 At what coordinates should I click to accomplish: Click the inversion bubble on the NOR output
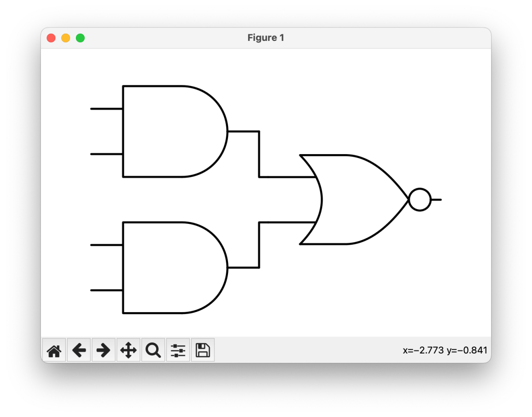coord(420,200)
